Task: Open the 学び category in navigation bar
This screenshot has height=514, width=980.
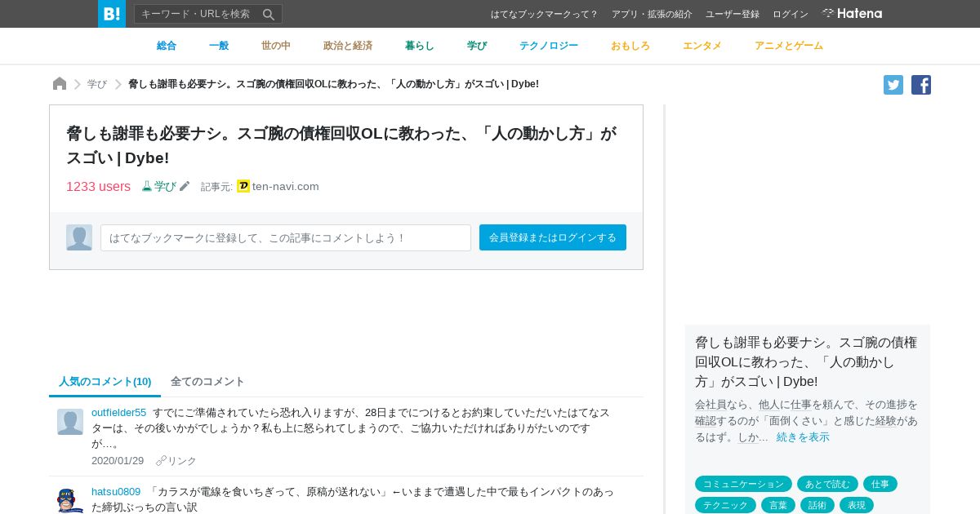Action: point(477,46)
